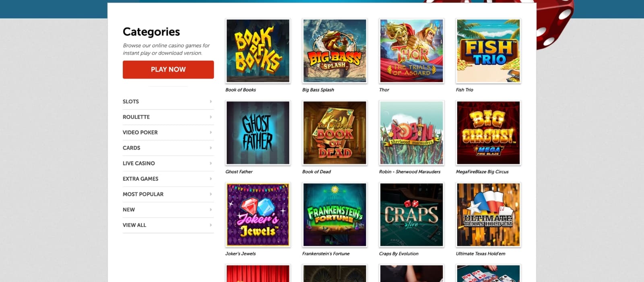Click the "Fish Trio" caption
The width and height of the screenshot is (644, 282).
464,90
